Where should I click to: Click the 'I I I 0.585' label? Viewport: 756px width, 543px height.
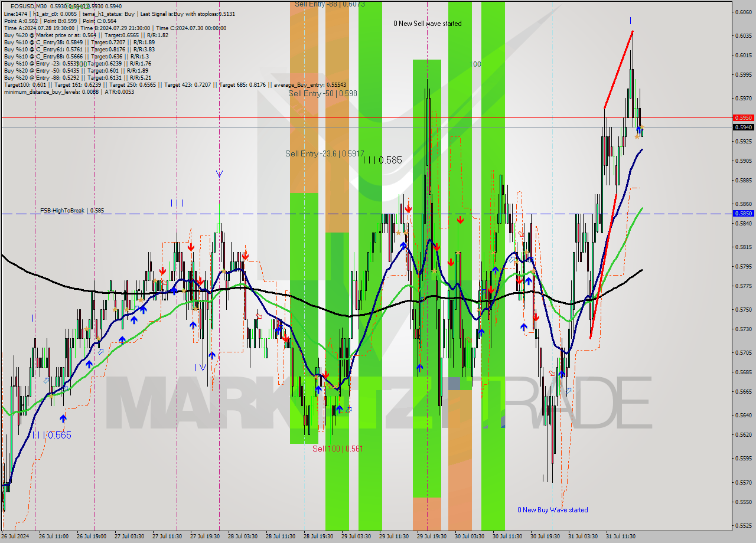point(383,160)
